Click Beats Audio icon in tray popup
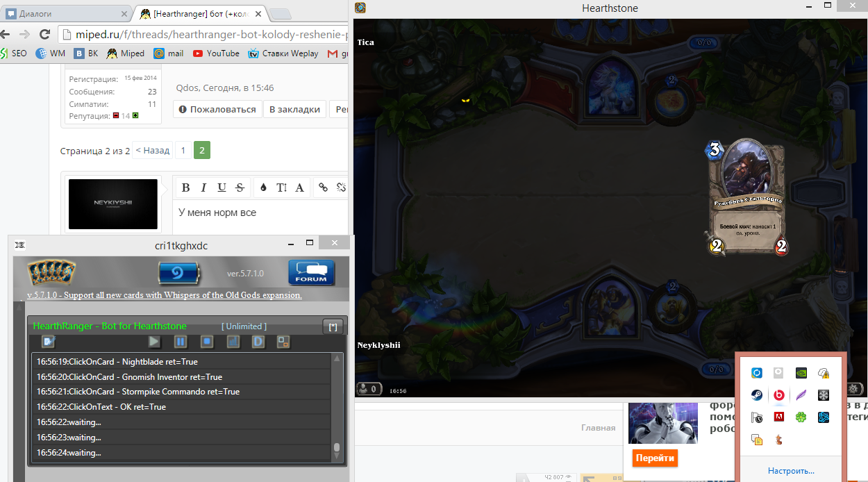This screenshot has width=868, height=482. tap(779, 395)
